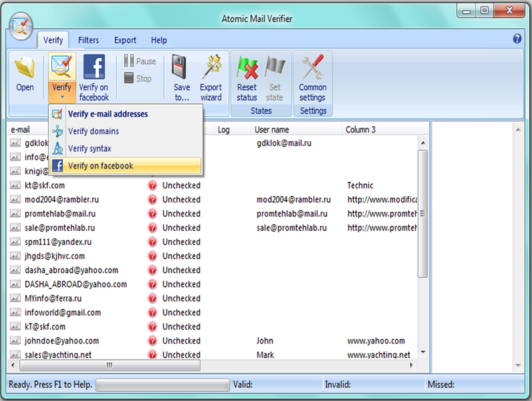Click the row icon left of gdklok entry

point(15,143)
